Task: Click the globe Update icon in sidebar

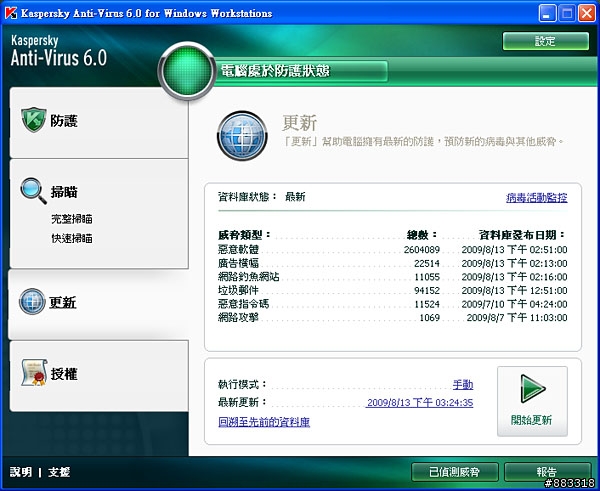Action: click(32, 302)
